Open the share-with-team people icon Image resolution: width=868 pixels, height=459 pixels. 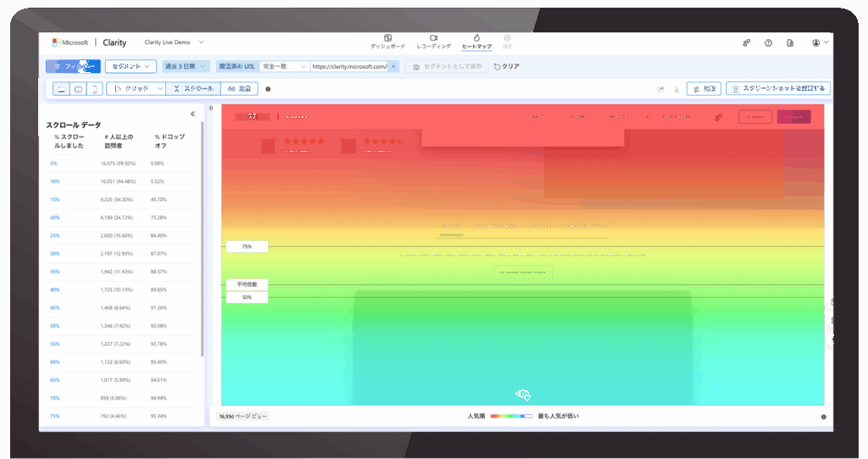746,42
